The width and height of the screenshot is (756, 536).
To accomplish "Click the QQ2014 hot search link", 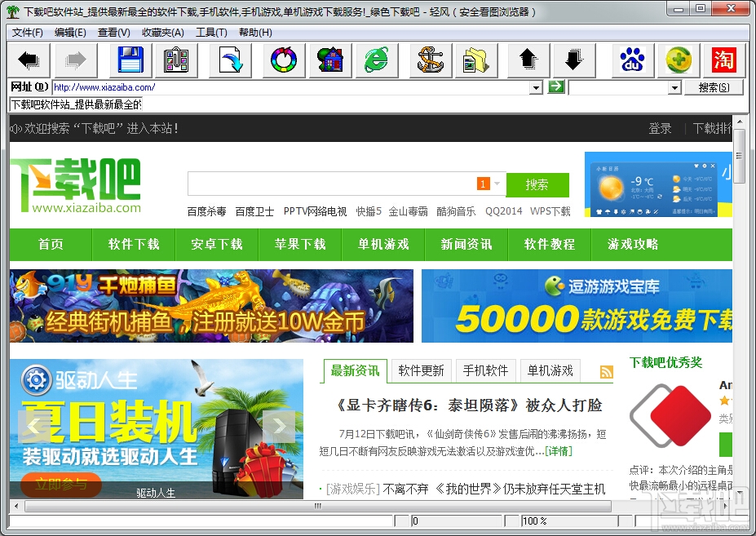I will [x=504, y=211].
